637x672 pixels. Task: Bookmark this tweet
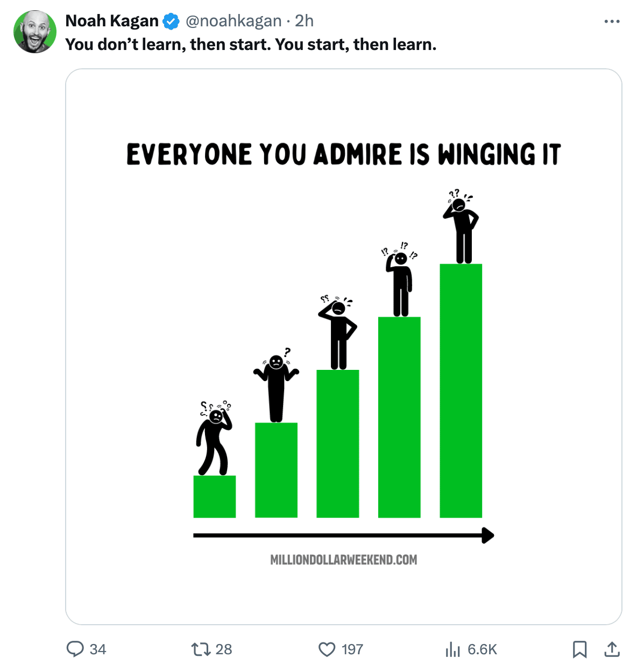pos(579,649)
